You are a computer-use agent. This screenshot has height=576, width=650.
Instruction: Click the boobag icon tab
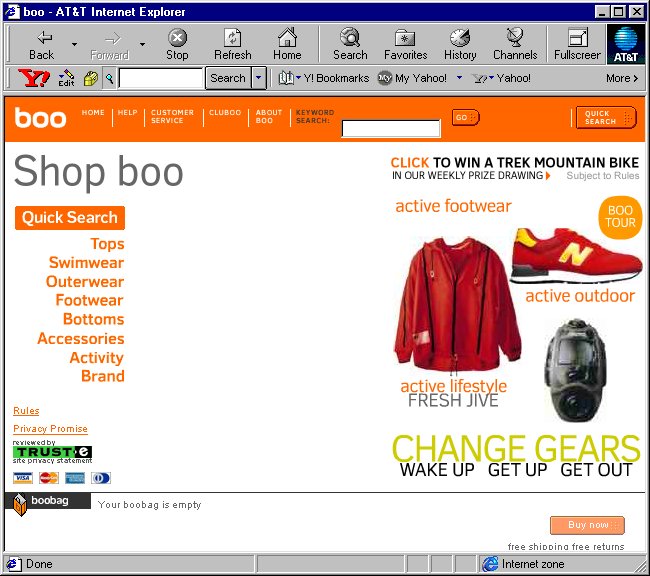click(x=47, y=501)
